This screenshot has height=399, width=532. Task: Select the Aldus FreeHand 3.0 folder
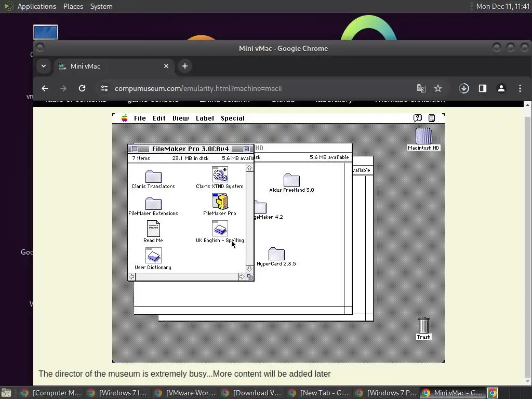(x=291, y=180)
